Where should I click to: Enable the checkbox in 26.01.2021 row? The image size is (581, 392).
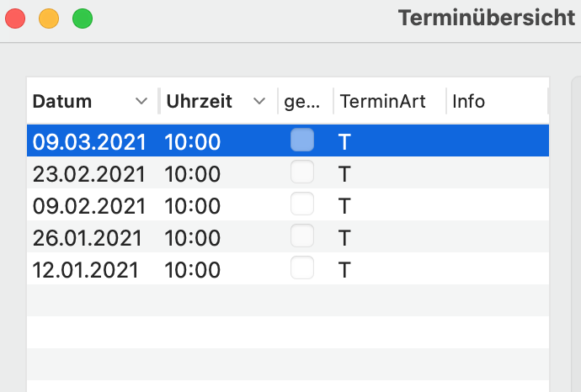click(302, 236)
